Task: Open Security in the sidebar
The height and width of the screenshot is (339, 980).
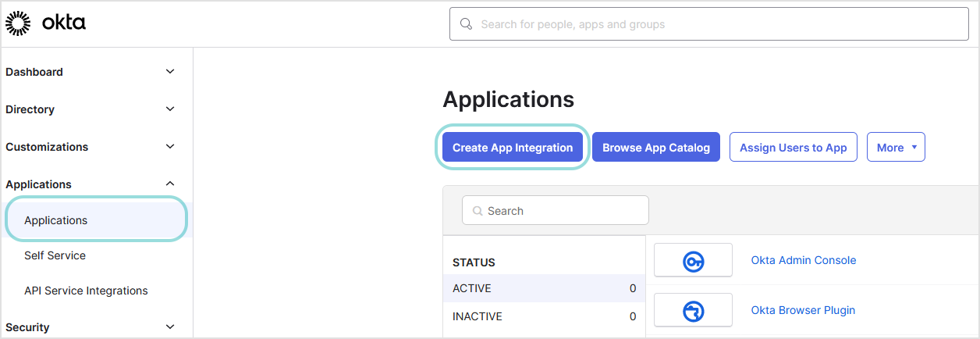Action: click(x=27, y=327)
